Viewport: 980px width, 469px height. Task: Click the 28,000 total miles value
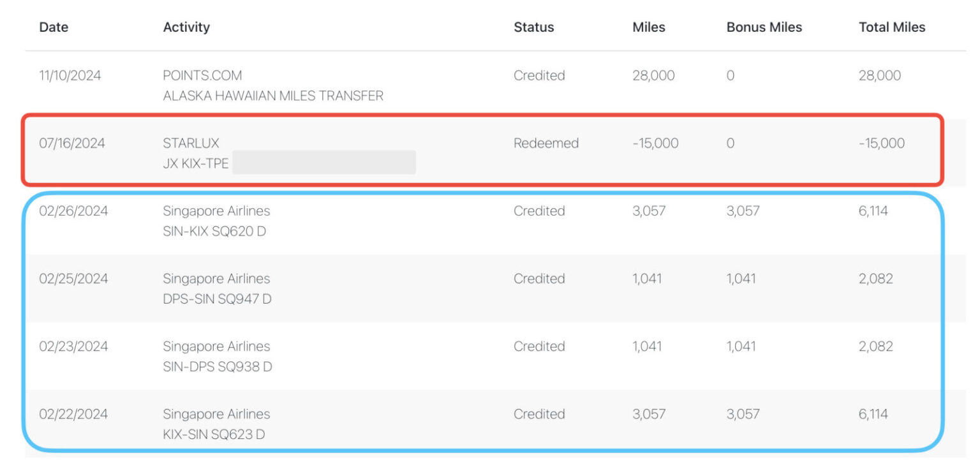pyautogui.click(x=879, y=75)
